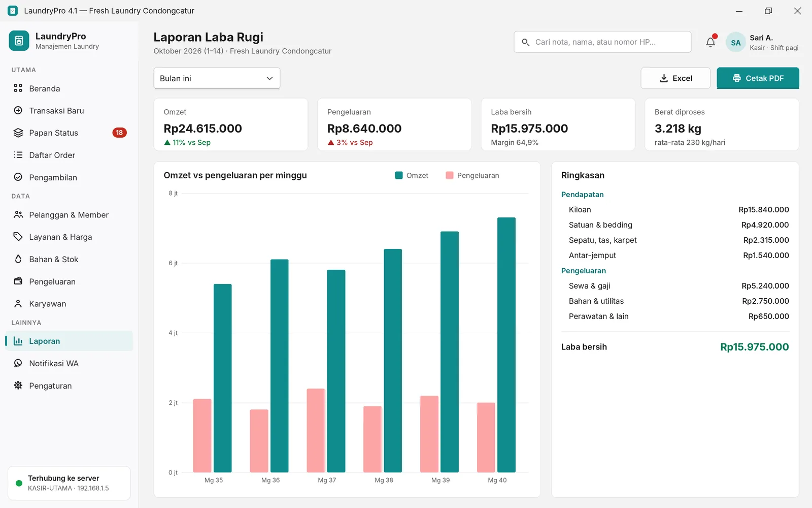The width and height of the screenshot is (812, 508).
Task: Click the Omzet card value Rp24.615.000
Action: [203, 129]
